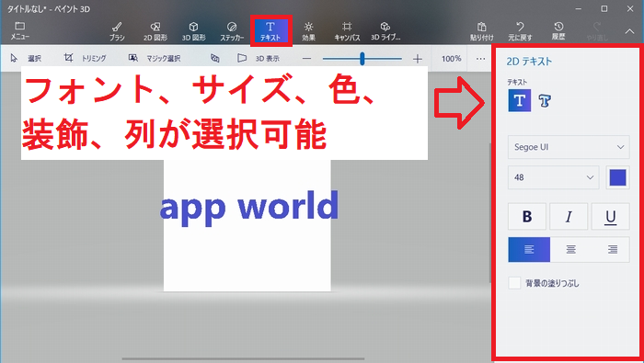Viewport: 644px width, 363px height.
Task: Open the キャンバス (Canvas) settings
Action: [347, 31]
